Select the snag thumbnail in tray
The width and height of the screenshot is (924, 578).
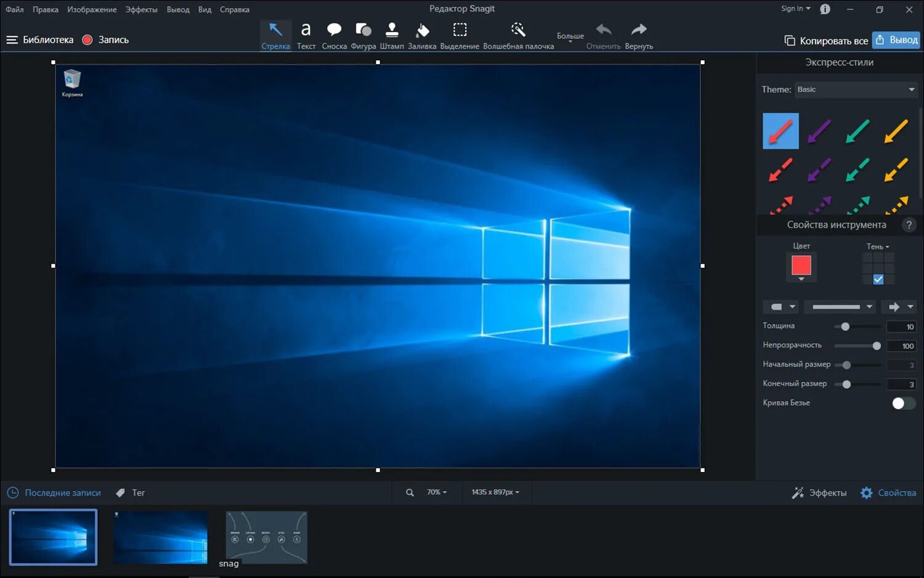[x=266, y=537]
